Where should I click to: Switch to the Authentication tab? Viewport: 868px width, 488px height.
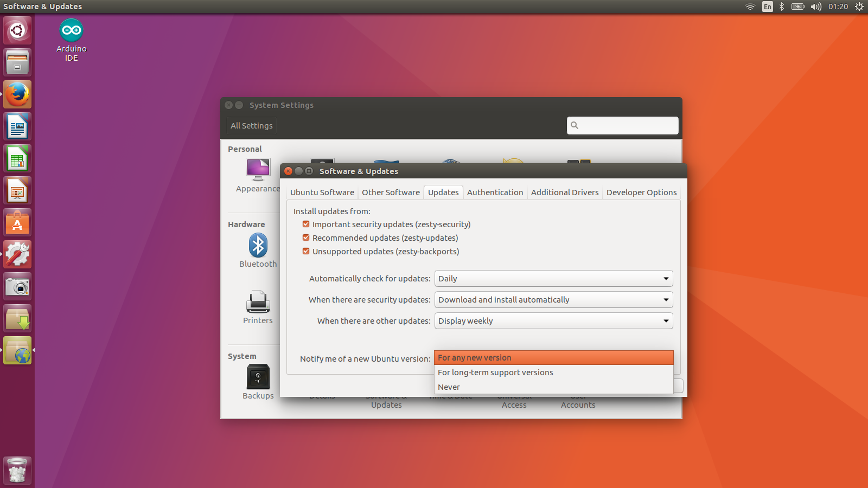click(495, 192)
